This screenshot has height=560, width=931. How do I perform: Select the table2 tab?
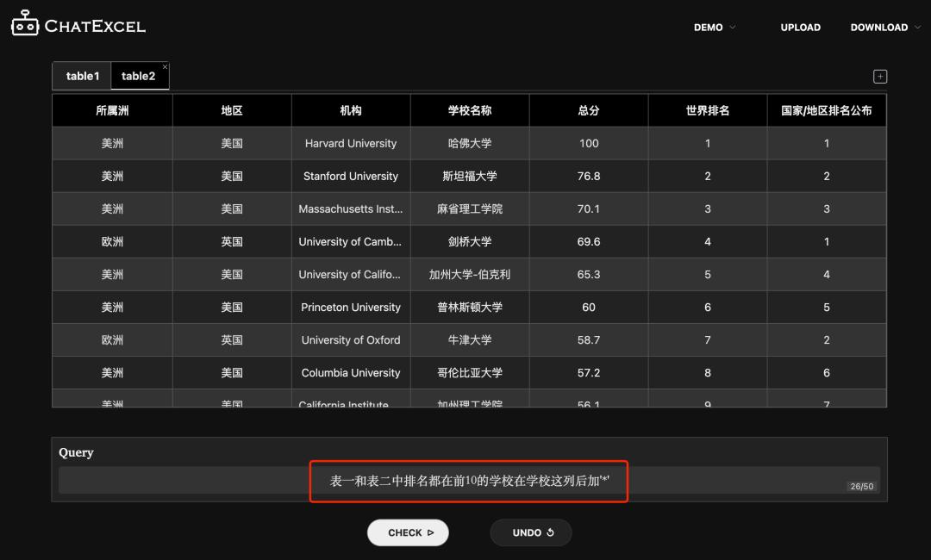[x=140, y=76]
